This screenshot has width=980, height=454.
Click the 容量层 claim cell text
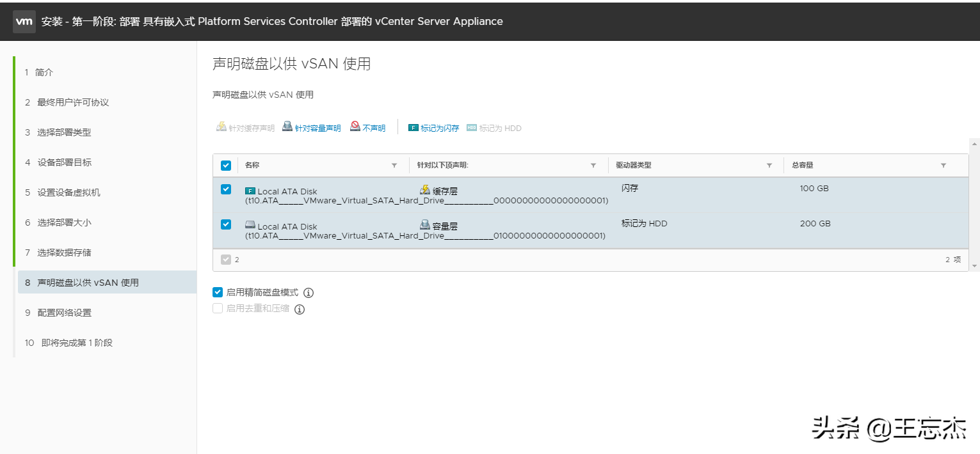[x=445, y=226]
